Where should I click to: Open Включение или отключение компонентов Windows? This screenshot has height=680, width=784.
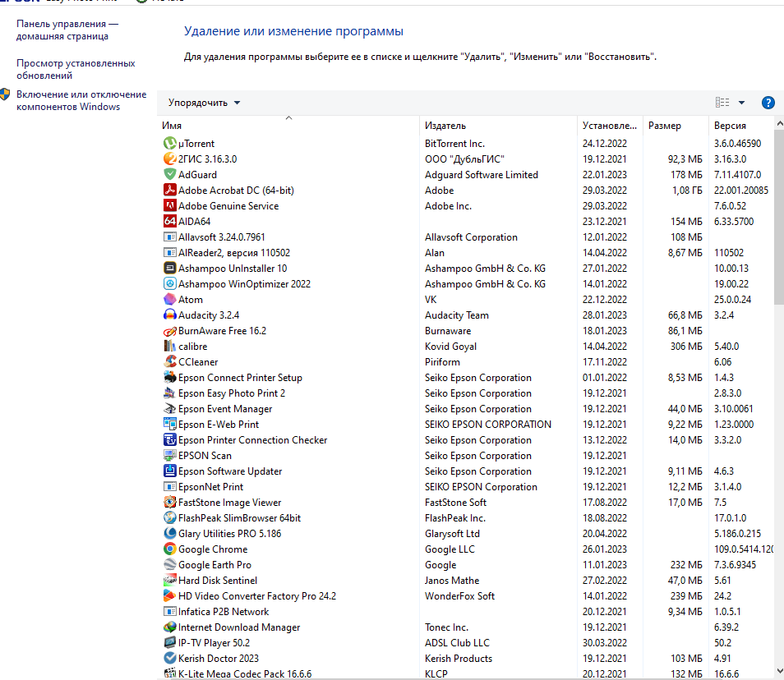(x=81, y=100)
